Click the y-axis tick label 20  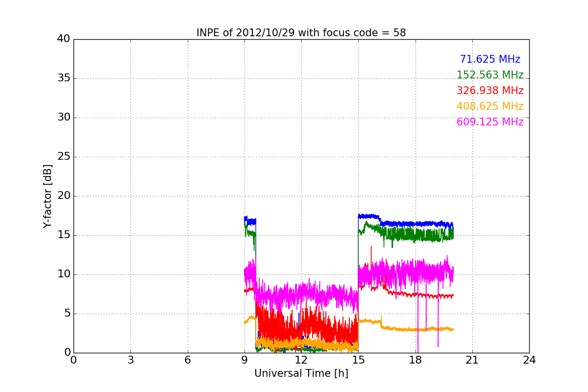[64, 196]
